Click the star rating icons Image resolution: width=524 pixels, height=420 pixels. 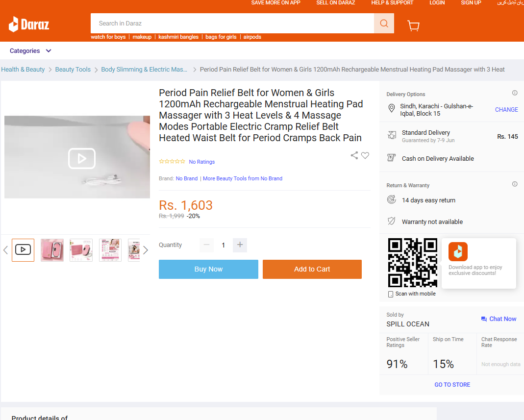point(172,161)
